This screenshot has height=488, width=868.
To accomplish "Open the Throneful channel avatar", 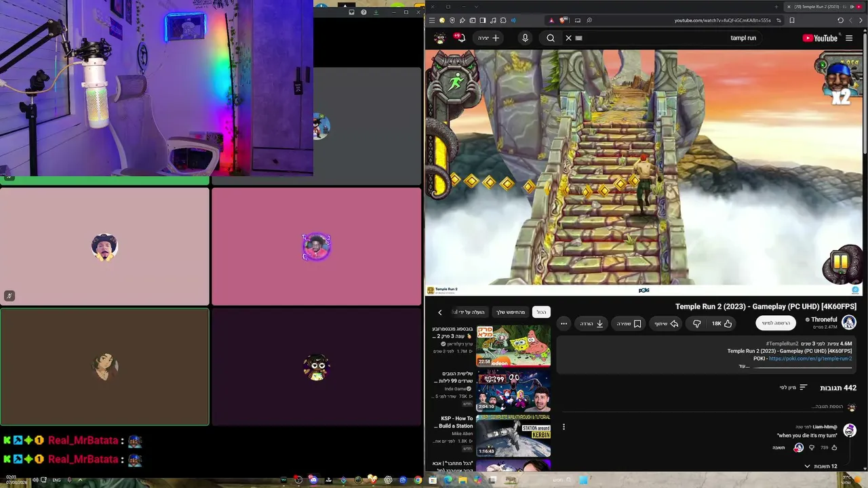I will click(849, 323).
